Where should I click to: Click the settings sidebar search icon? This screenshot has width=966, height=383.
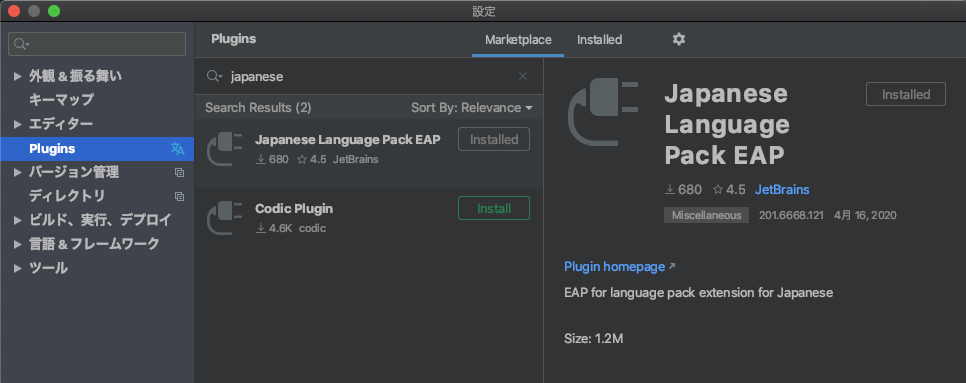pos(22,44)
